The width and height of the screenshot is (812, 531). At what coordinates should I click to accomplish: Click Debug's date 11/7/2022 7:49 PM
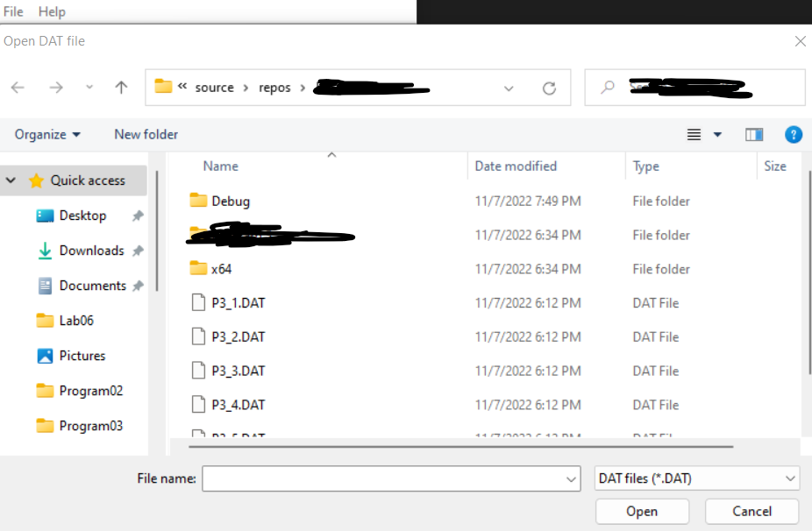point(528,202)
